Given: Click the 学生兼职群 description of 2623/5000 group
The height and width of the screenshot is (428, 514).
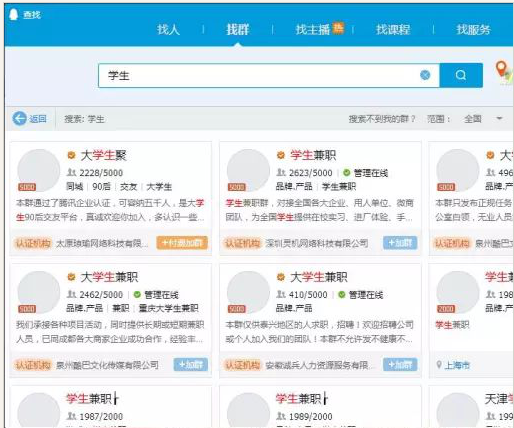Looking at the screenshot, I should (319, 210).
